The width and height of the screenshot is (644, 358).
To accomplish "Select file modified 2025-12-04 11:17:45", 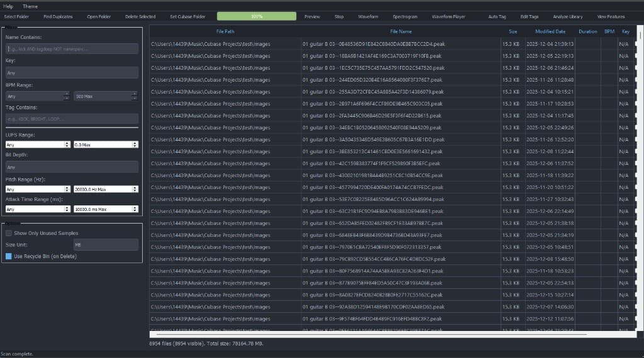I will (x=392, y=116).
